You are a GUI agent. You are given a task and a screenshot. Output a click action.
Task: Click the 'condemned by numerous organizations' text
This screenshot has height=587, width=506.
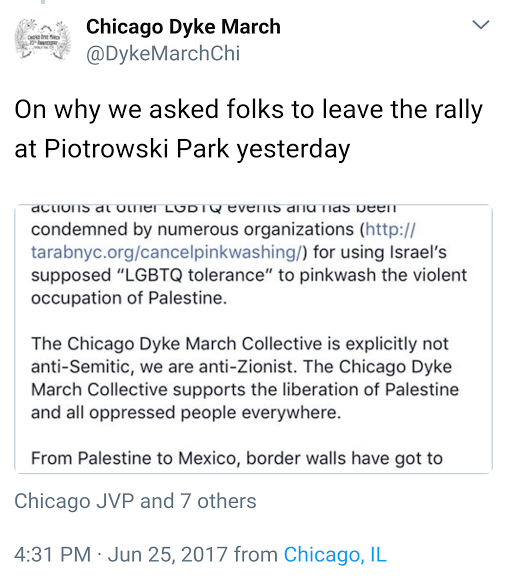[x=192, y=229]
